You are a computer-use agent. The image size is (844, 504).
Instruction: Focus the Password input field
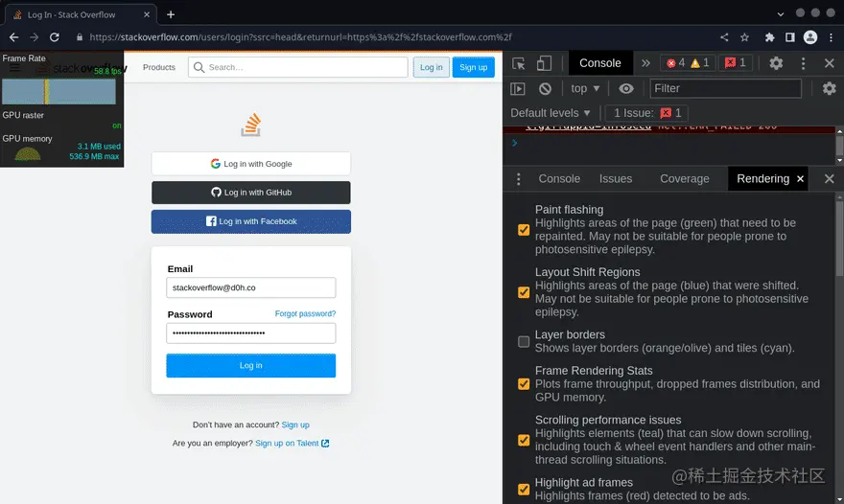click(251, 332)
